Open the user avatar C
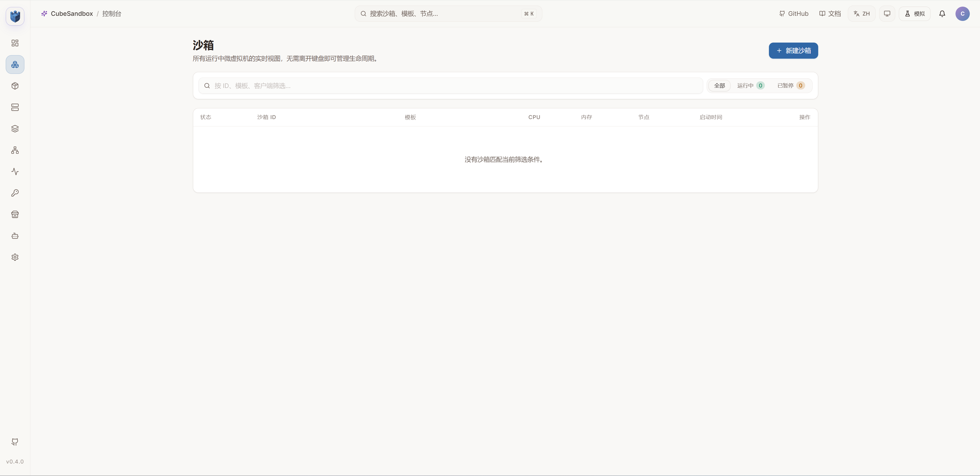This screenshot has width=980, height=476. coord(962,14)
